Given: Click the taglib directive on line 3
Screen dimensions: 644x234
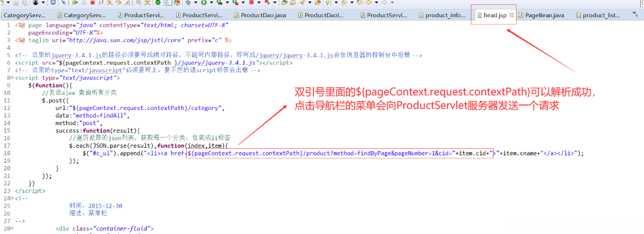Looking at the screenshot, I should pos(124,40).
